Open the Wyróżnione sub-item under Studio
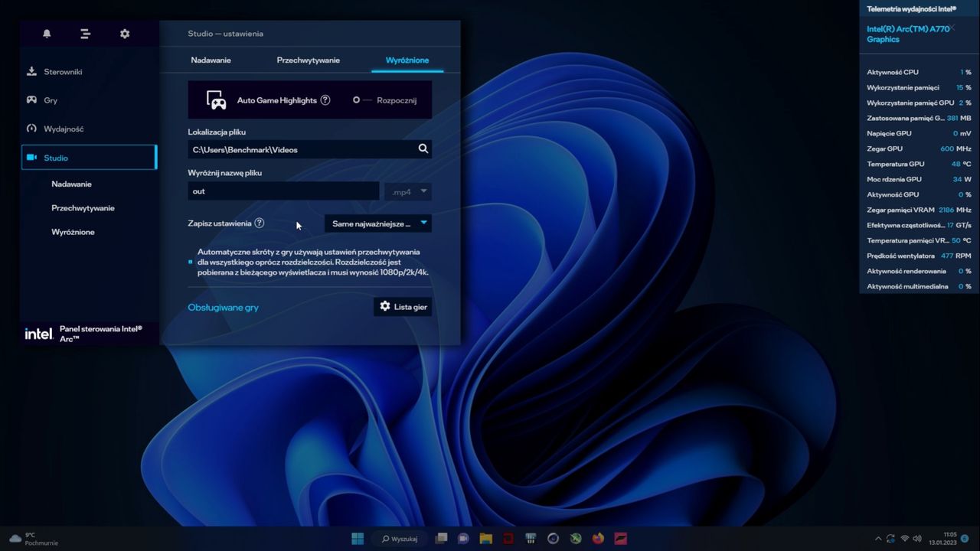The width and height of the screenshot is (980, 551). (x=73, y=231)
